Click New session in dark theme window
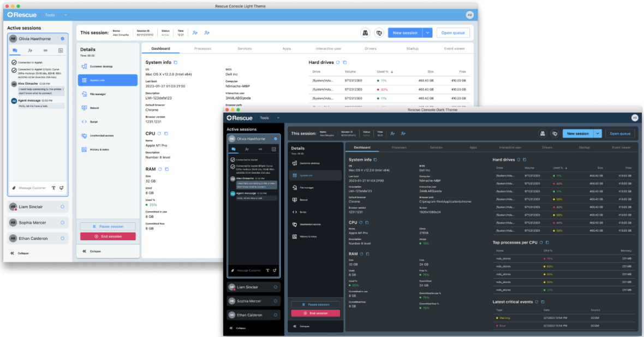Image resolution: width=644 pixels, height=337 pixels. pos(578,134)
